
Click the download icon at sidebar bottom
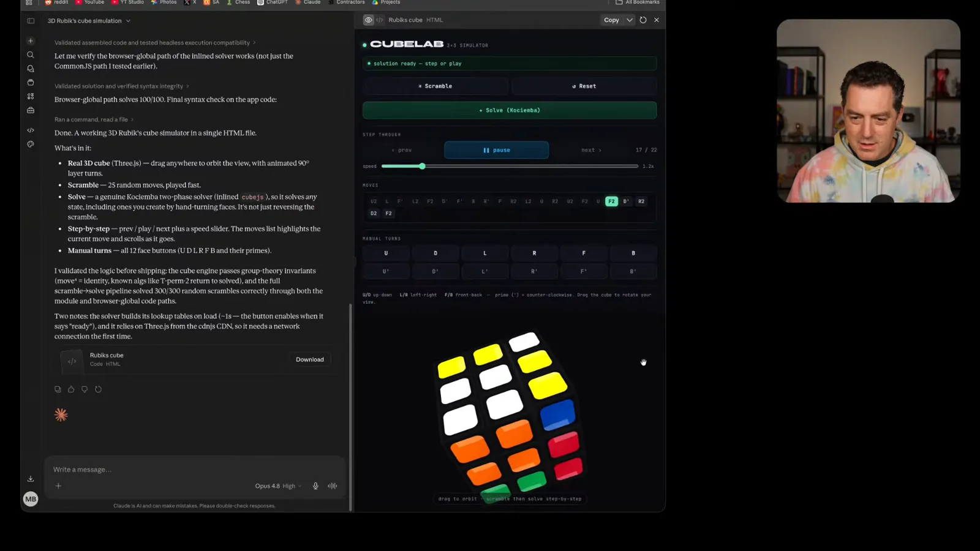pyautogui.click(x=31, y=479)
